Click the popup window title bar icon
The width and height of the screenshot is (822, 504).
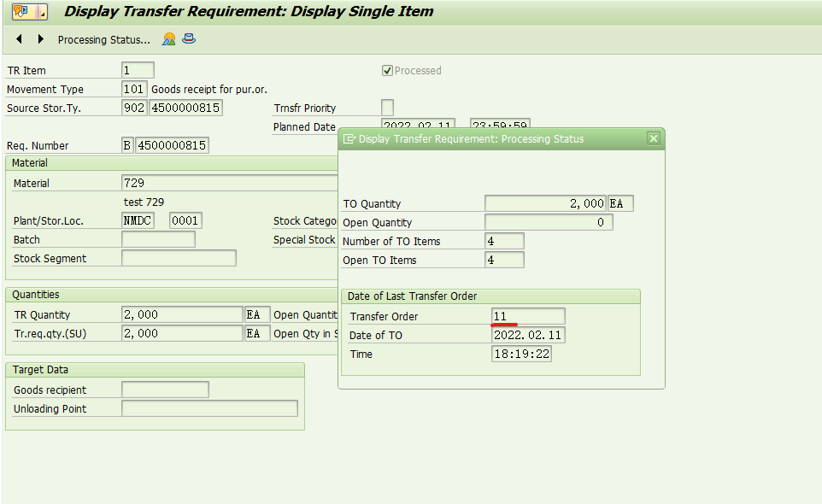pyautogui.click(x=349, y=138)
